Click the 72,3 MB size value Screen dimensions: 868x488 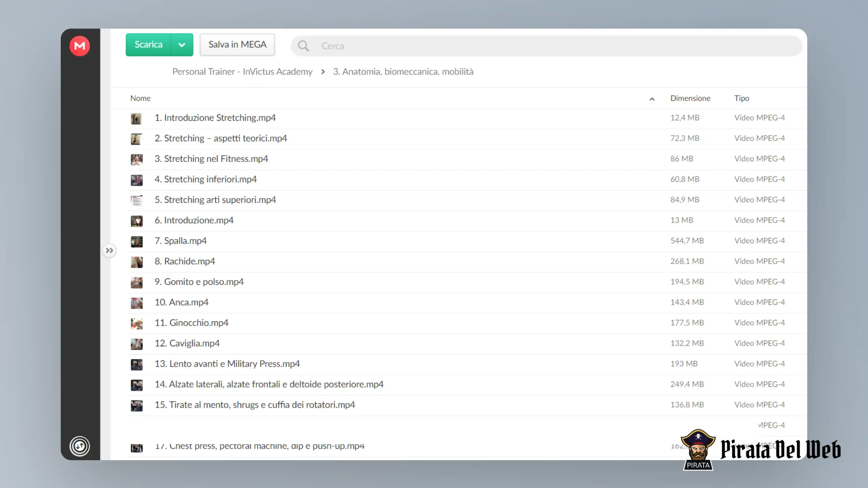(685, 138)
